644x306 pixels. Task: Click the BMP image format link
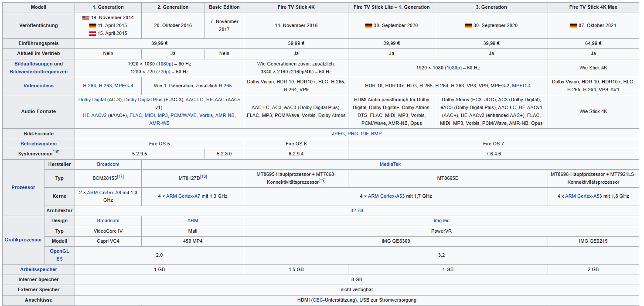376,134
